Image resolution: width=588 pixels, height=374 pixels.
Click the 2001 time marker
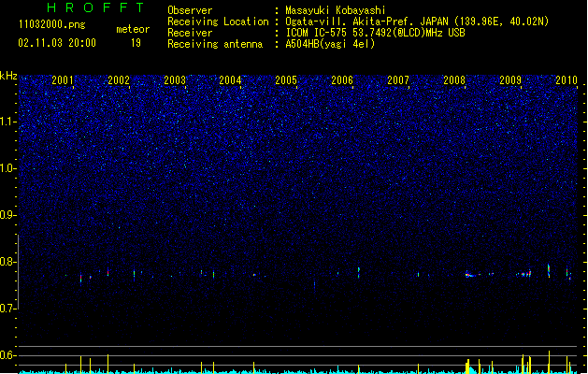click(x=63, y=79)
